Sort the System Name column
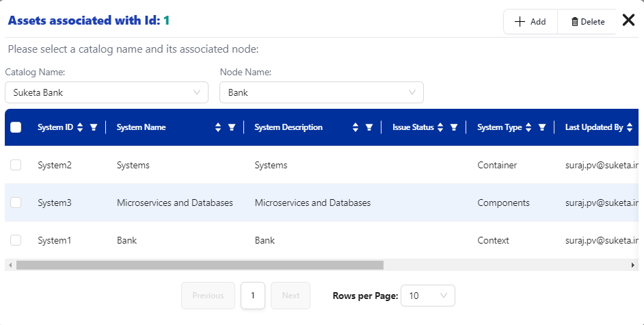Image resolution: width=644 pixels, height=325 pixels. coord(218,127)
